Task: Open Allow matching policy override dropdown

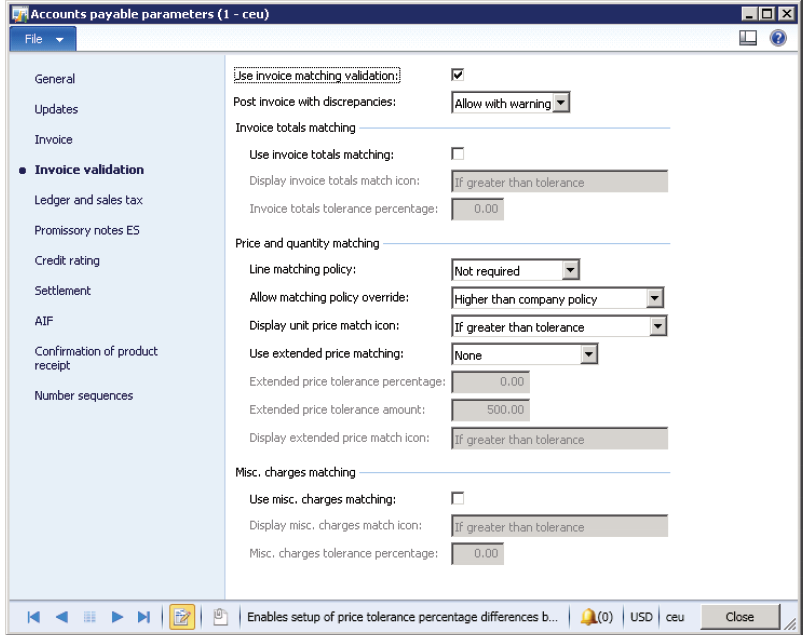Action: [x=654, y=298]
